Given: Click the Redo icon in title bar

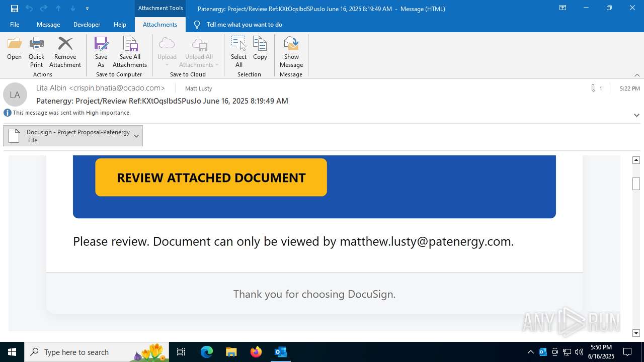Looking at the screenshot, I should pos(44,9).
